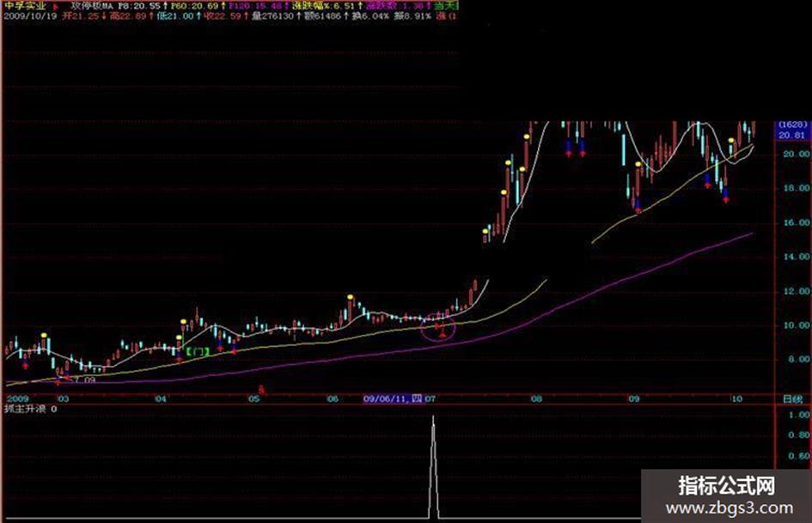
Task: Click month 05 on the time axis
Action: [x=253, y=398]
